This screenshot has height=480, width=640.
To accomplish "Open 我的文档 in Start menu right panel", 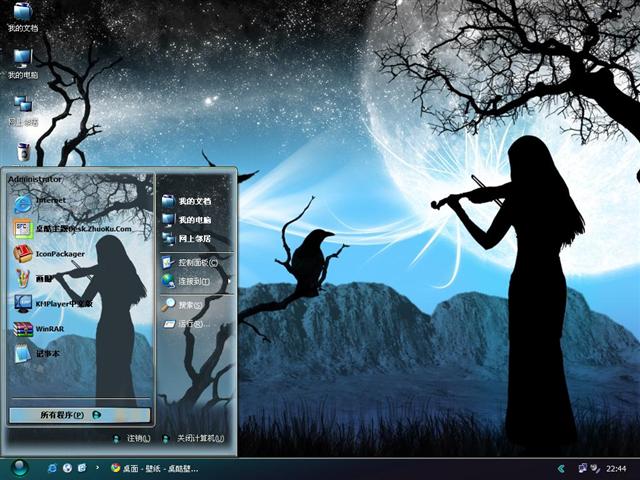I will coord(186,201).
